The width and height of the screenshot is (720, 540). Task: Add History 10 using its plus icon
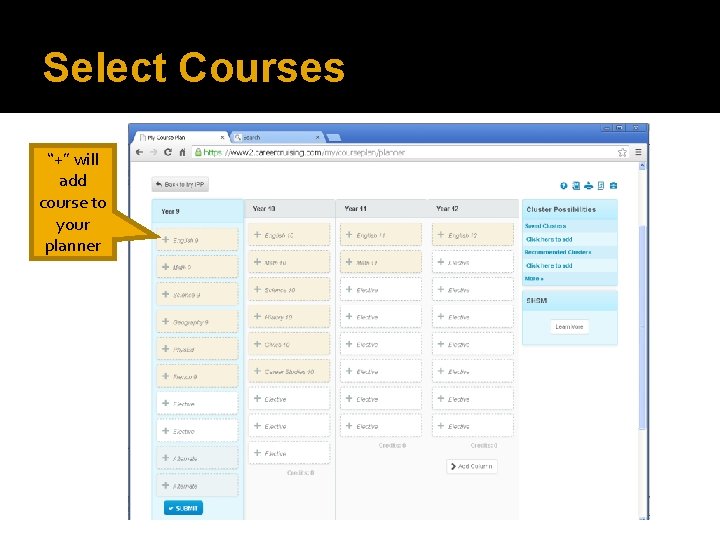(257, 316)
